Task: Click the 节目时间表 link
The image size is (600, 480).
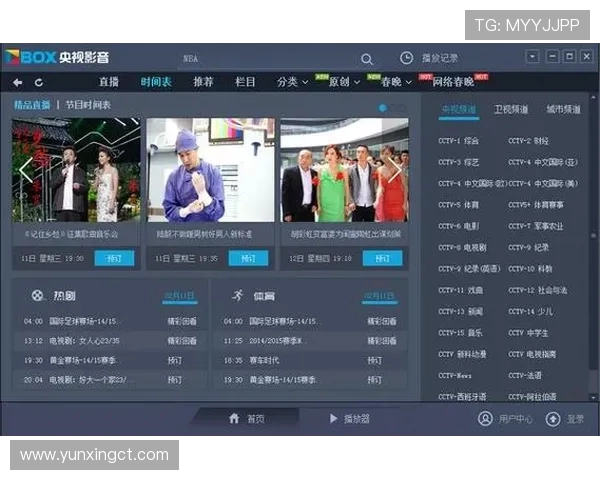Action: coord(88,105)
